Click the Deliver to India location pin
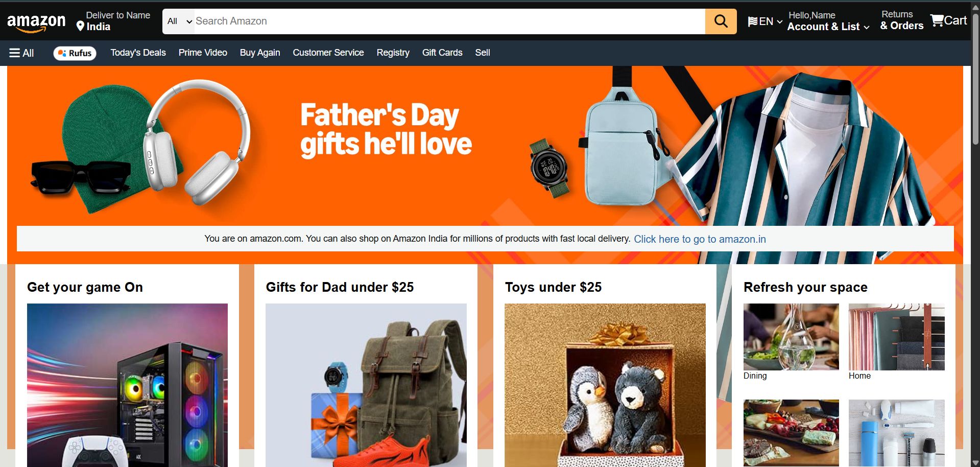The height and width of the screenshot is (467, 980). [80, 26]
